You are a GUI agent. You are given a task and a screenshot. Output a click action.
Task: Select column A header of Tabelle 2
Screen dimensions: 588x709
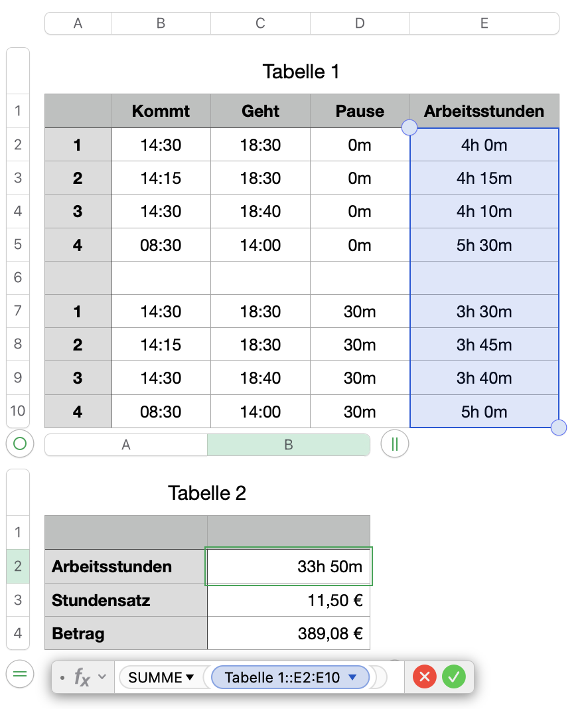[x=126, y=445]
